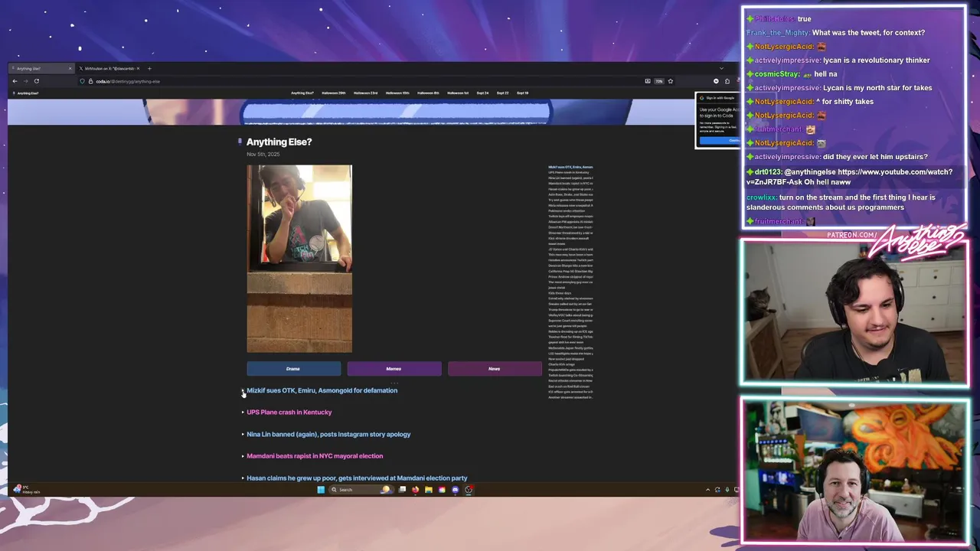Open the Halloween 8th page tab
980x551 pixels.
coord(428,93)
